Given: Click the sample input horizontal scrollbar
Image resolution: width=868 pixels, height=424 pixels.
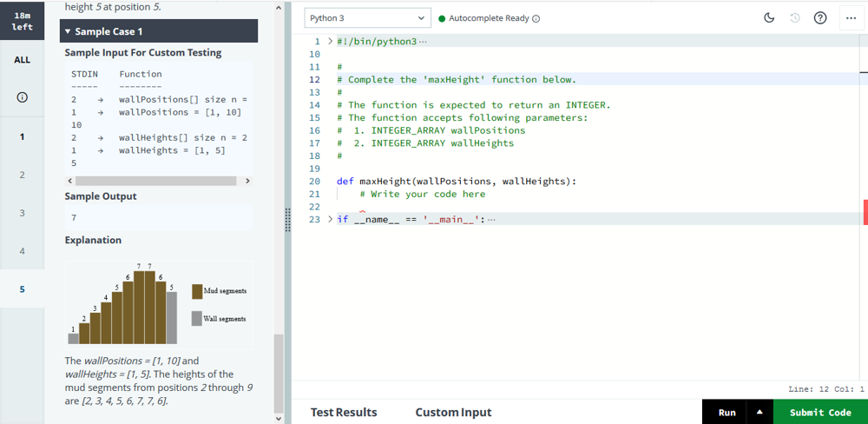Looking at the screenshot, I should [155, 181].
